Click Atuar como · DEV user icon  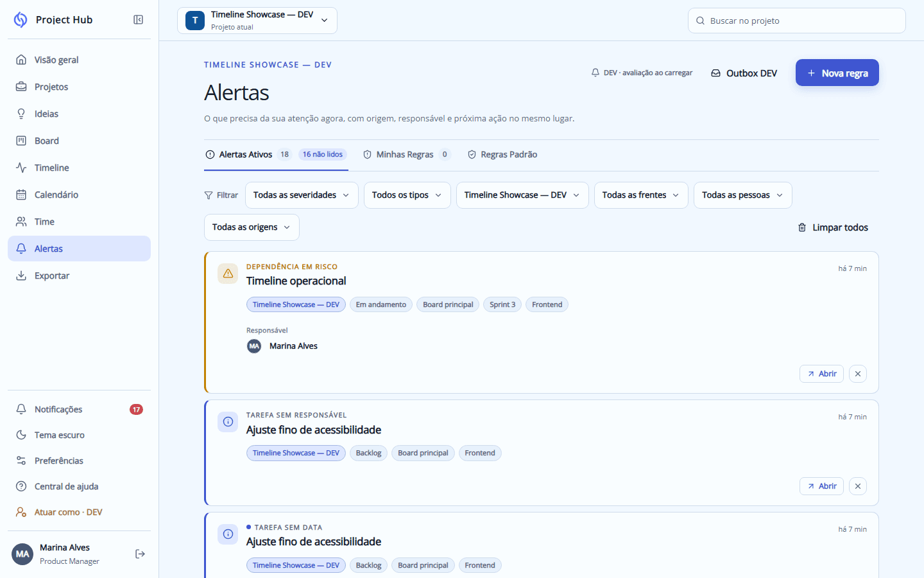click(21, 512)
